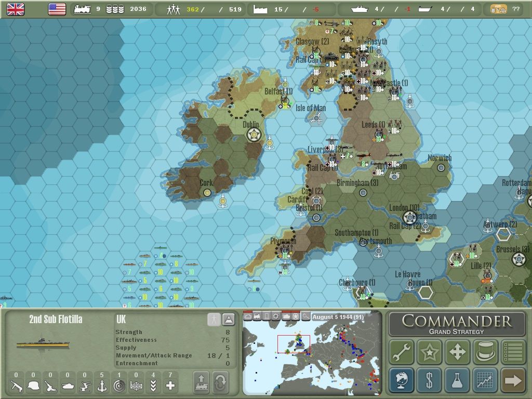Toggle the star emblem overlay on minimap
The height and width of the screenshot is (399, 532).
pos(296,316)
